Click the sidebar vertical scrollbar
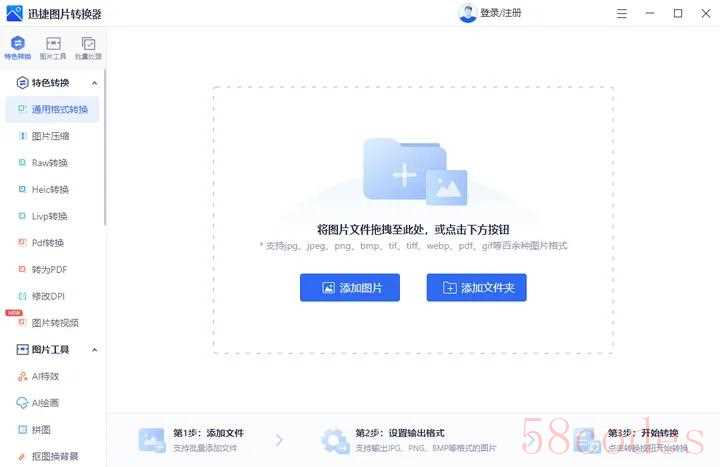The height and width of the screenshot is (467, 720). (105, 147)
